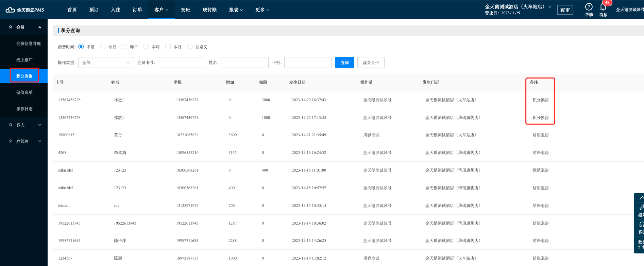Open the 报表 menu dropdown
The width and height of the screenshot is (644, 266).
[236, 10]
